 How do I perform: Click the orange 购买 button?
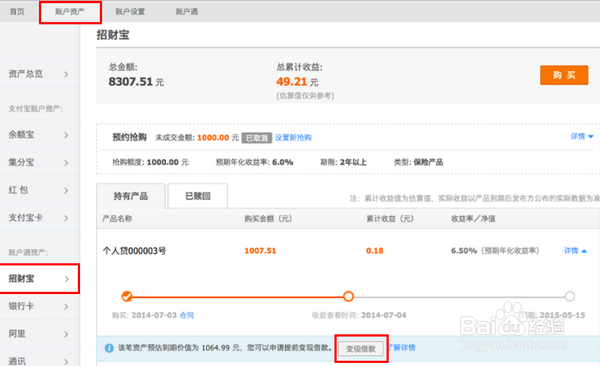point(564,75)
